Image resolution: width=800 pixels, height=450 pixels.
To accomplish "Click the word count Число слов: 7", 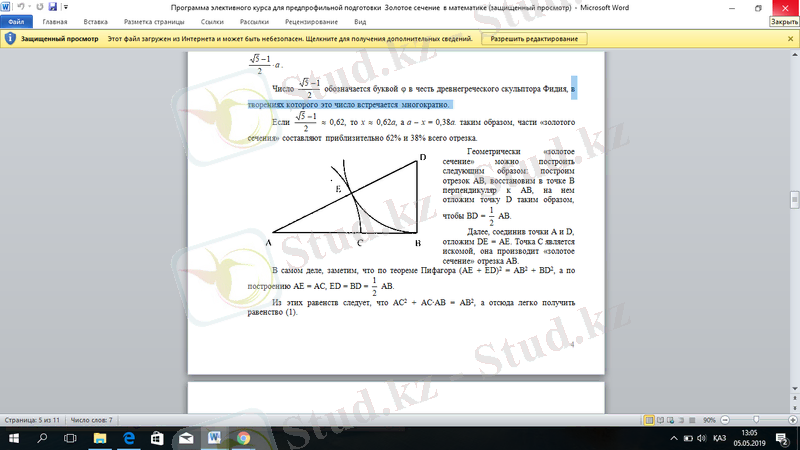I will pos(91,420).
